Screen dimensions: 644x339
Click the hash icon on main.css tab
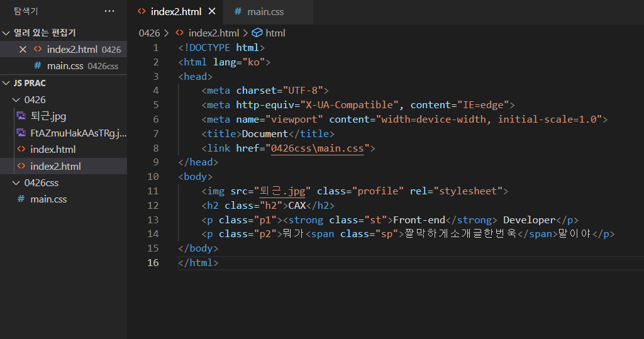click(x=238, y=11)
